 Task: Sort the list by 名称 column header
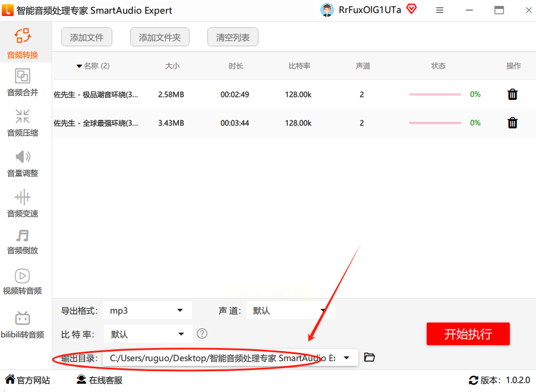click(93, 65)
